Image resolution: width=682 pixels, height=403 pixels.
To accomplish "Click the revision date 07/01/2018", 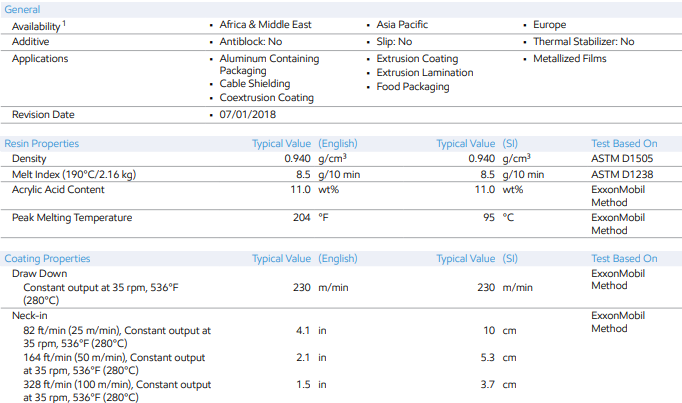I will point(249,115).
